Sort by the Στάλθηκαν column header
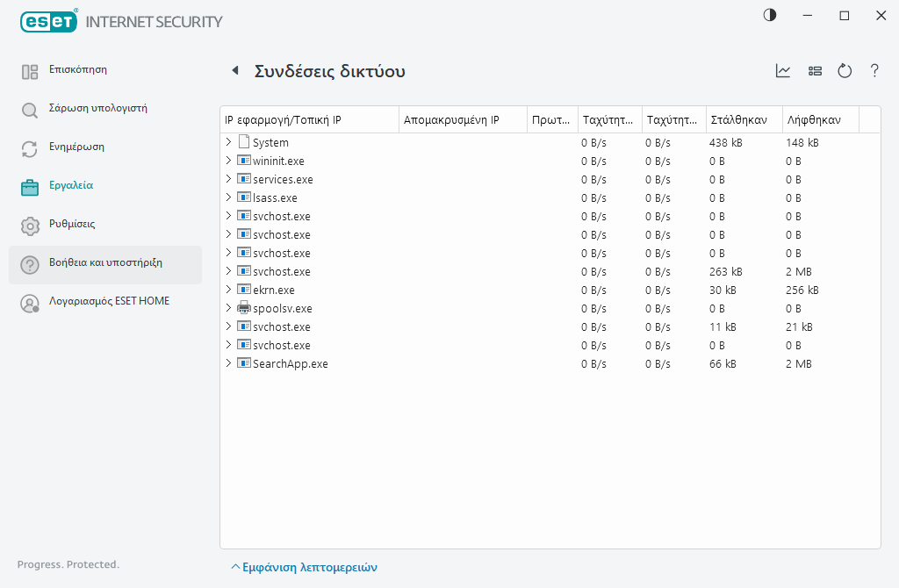 pyautogui.click(x=738, y=120)
